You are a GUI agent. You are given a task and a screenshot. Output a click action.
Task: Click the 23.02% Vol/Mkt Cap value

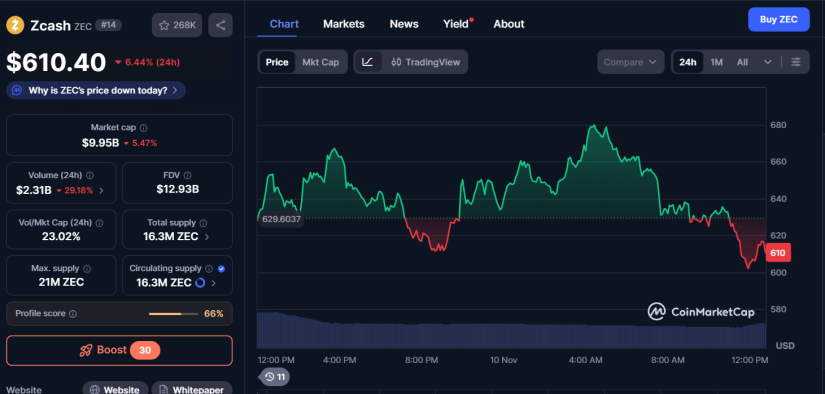[x=61, y=237]
